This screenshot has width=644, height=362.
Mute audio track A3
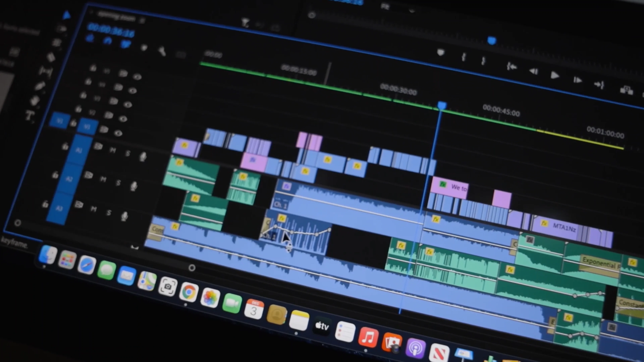click(x=94, y=209)
